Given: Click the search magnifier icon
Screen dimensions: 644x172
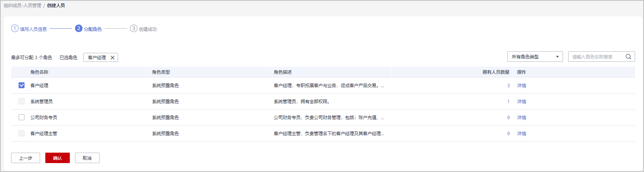Looking at the screenshot, I should click(628, 57).
